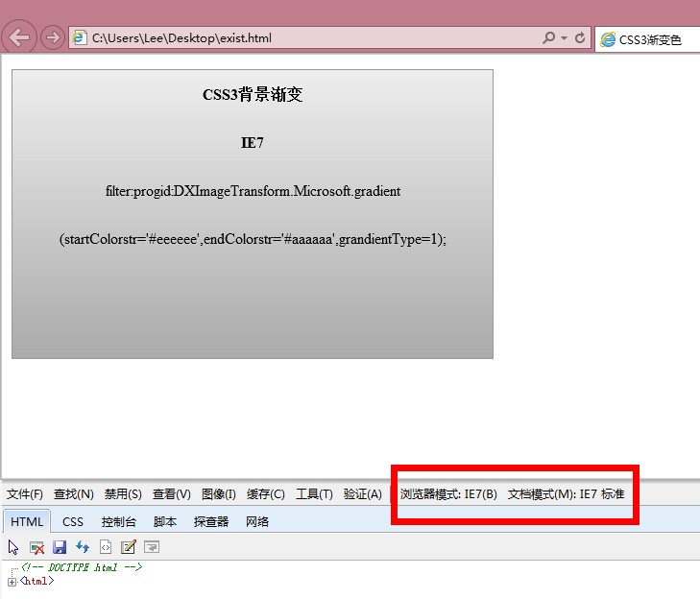Click the IE page icon in the address bar
Screen dimensions: 700x599
[79, 37]
